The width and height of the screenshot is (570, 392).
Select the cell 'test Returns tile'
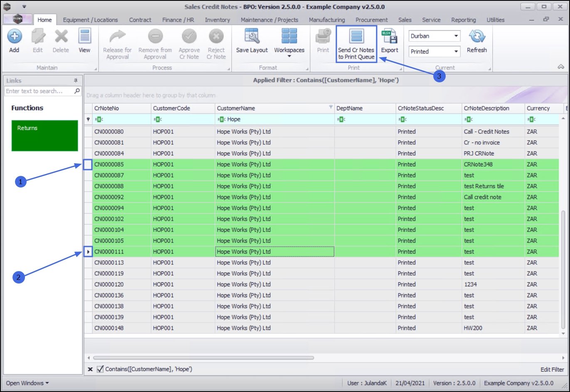click(493, 186)
